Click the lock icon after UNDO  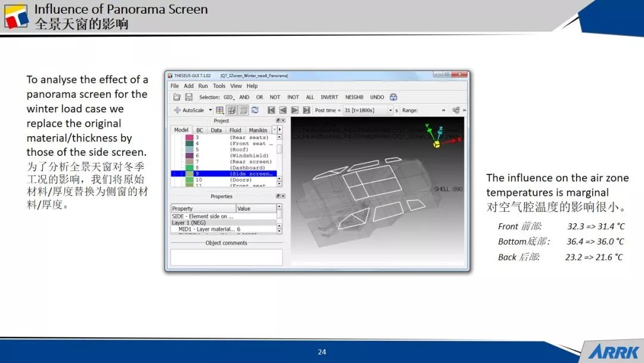click(394, 97)
